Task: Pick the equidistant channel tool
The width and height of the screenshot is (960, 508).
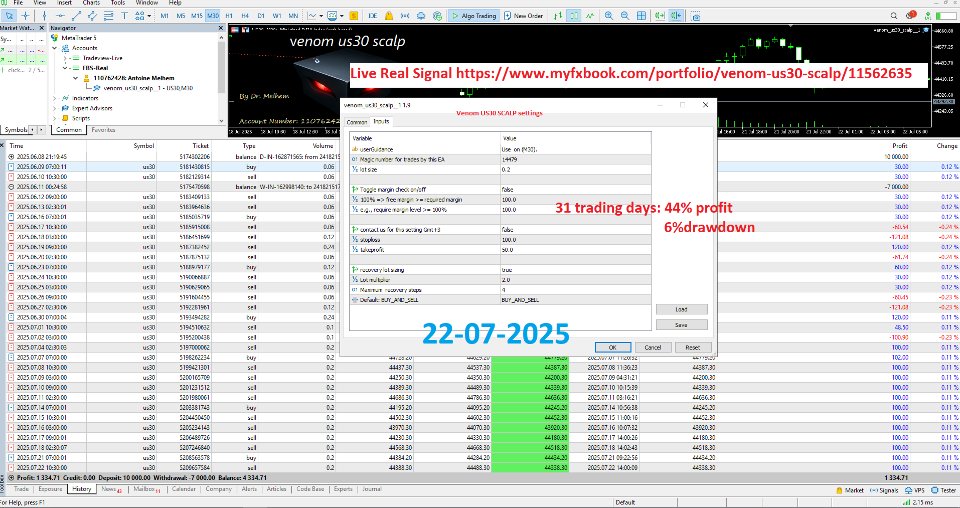Action: coord(92,15)
